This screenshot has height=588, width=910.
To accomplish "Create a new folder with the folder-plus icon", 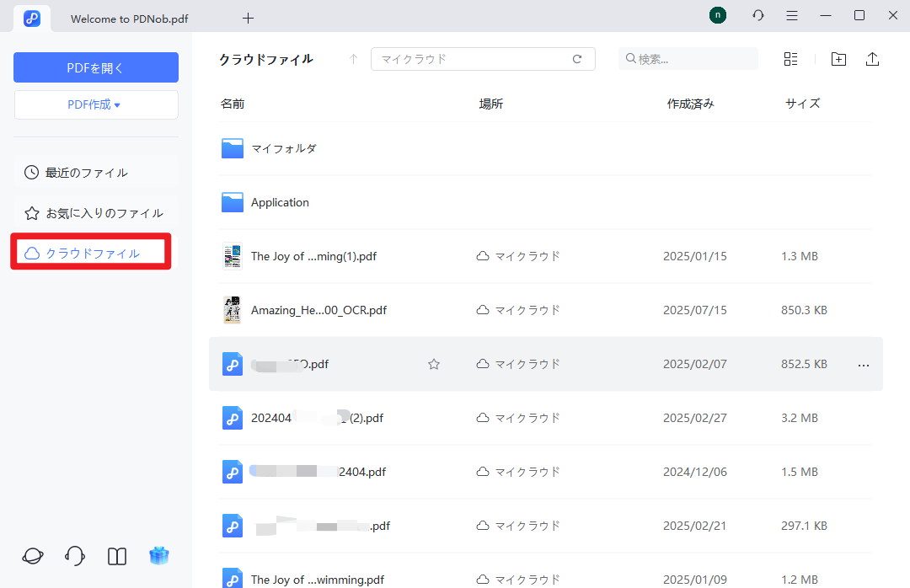I will coord(838,59).
